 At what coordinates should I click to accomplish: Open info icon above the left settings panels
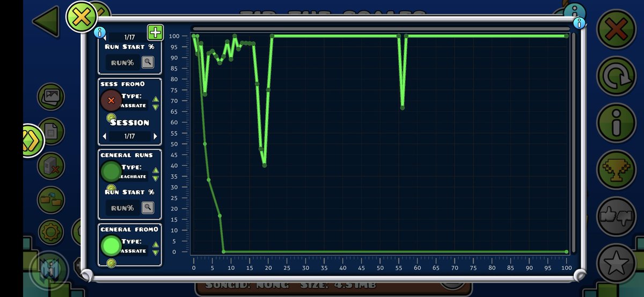(99, 32)
